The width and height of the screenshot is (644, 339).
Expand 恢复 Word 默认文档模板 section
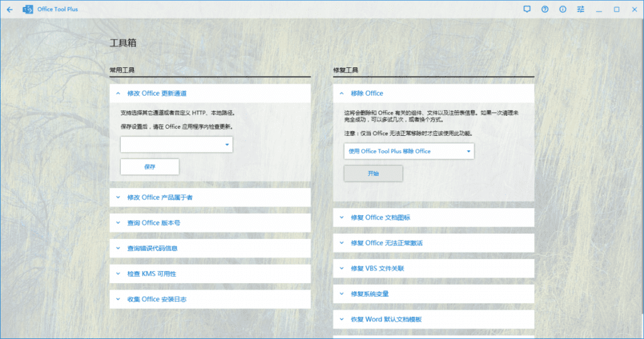click(433, 320)
